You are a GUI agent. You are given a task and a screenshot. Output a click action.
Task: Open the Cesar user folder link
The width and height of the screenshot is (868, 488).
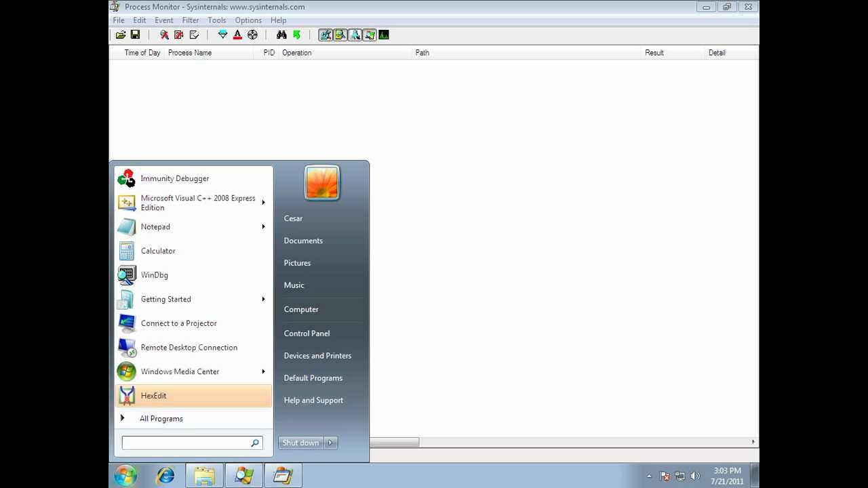click(x=293, y=218)
